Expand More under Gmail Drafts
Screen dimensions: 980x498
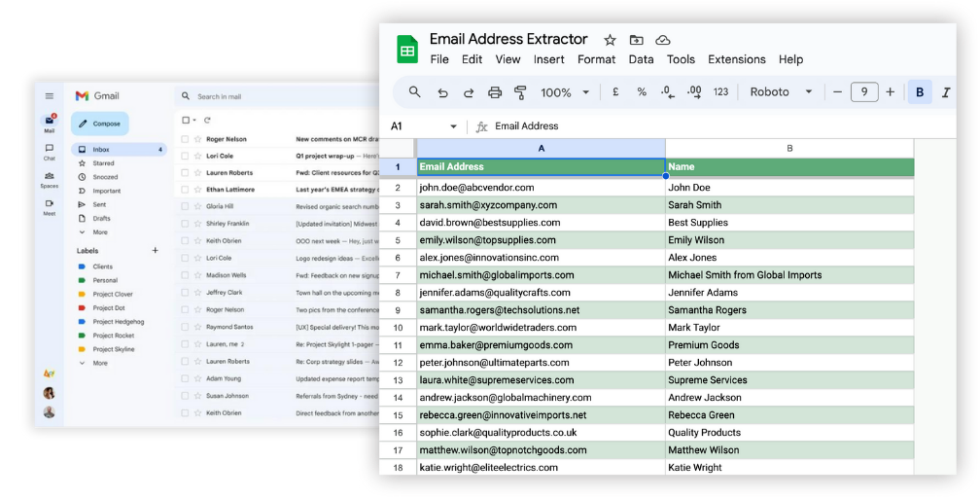(x=100, y=232)
